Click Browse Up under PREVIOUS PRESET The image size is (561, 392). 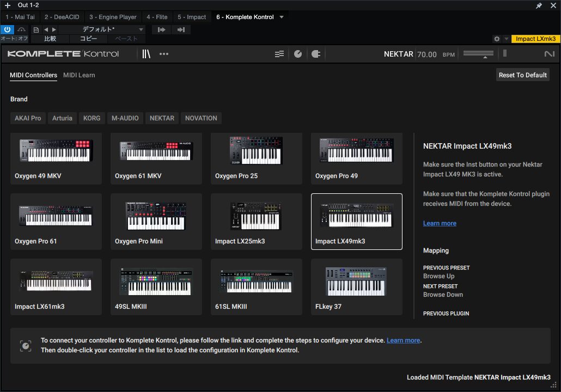coord(438,276)
